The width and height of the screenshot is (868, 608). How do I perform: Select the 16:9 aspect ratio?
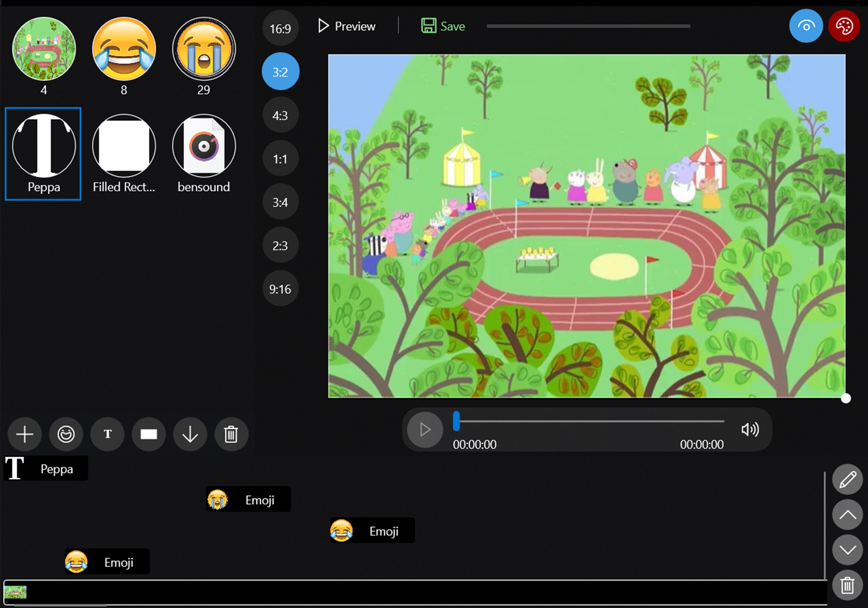280,28
